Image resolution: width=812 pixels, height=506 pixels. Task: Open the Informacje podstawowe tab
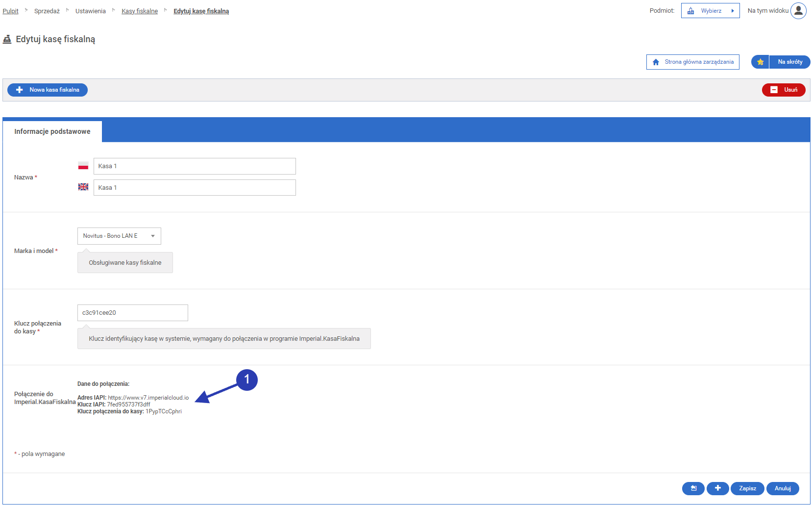tap(52, 131)
